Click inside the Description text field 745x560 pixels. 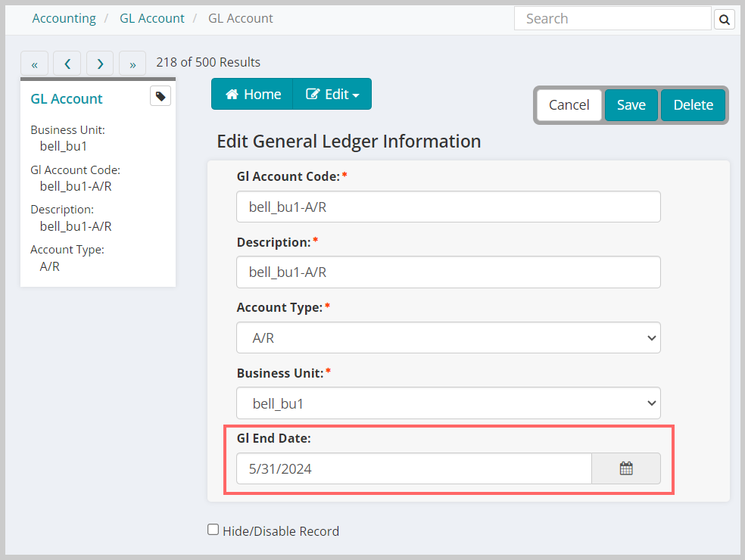(448, 272)
